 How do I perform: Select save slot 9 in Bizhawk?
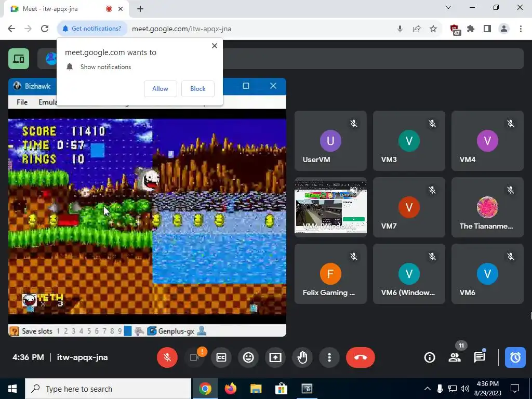point(120,331)
